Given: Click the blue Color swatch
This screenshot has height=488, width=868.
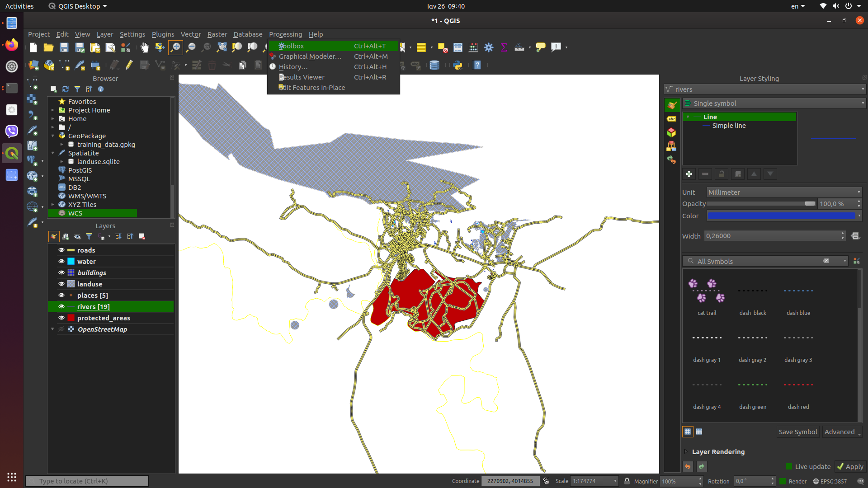Looking at the screenshot, I should coord(781,216).
